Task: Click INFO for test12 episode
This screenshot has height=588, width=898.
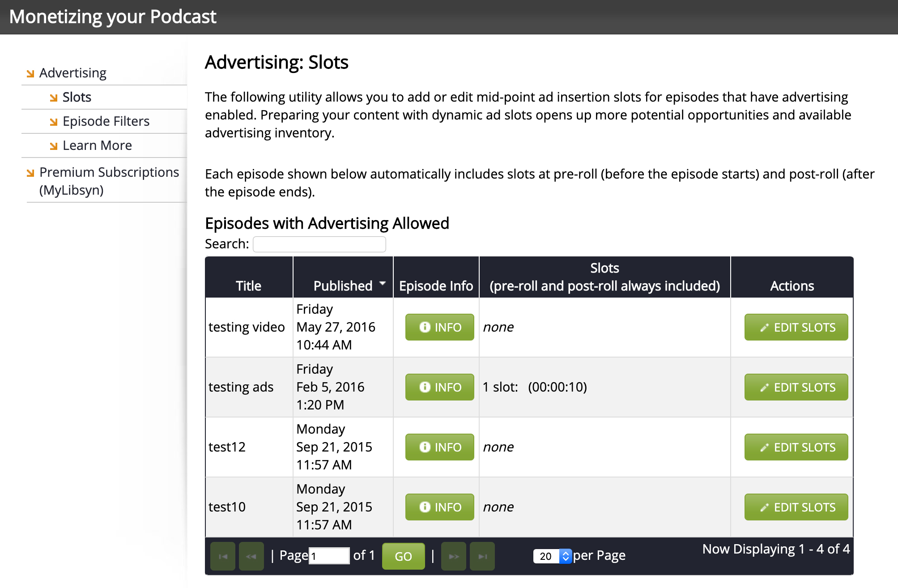Action: pos(440,447)
